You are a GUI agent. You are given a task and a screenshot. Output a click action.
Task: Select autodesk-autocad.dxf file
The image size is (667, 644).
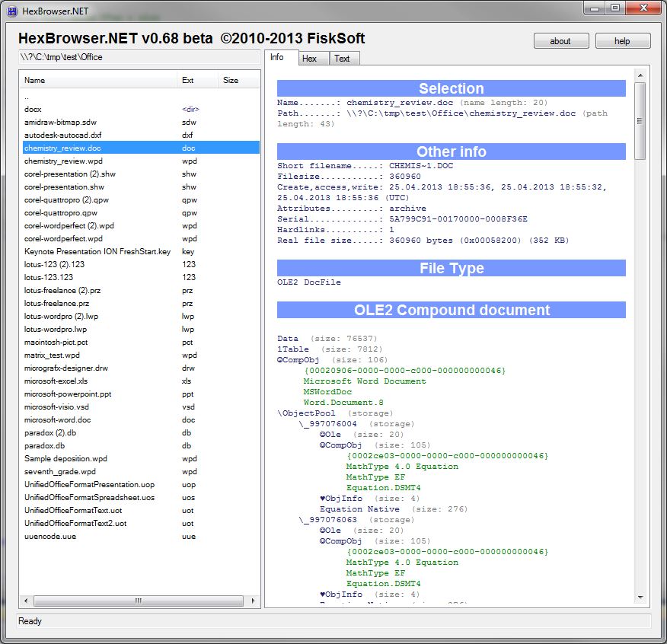[141, 135]
